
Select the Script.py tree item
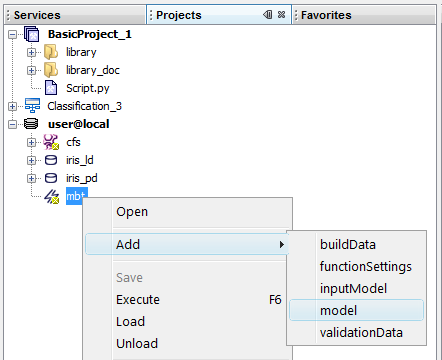click(x=88, y=88)
